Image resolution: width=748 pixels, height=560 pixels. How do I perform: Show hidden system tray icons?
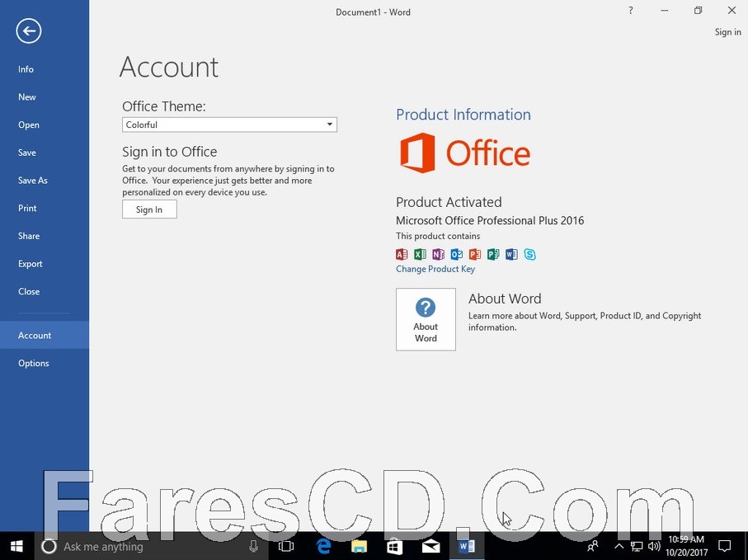pos(619,547)
